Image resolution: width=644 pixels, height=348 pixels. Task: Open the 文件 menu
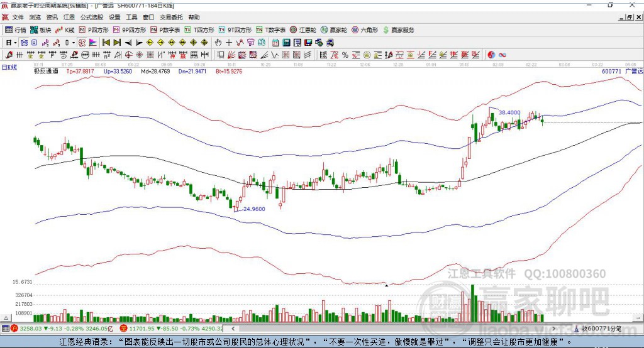(18, 17)
